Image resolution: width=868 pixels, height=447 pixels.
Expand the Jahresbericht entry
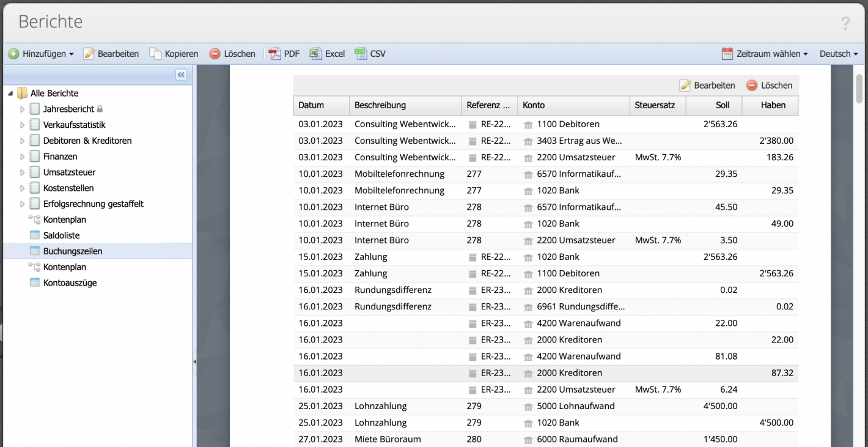tap(24, 108)
